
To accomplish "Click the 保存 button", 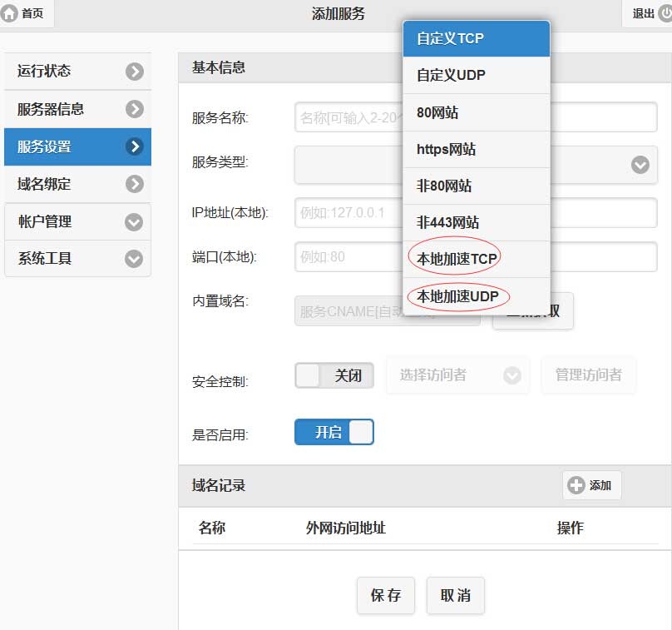I will click(x=386, y=595).
